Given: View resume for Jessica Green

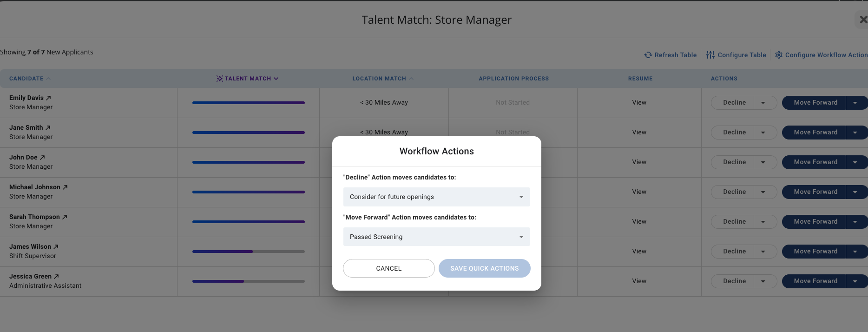Looking at the screenshot, I should pos(639,281).
